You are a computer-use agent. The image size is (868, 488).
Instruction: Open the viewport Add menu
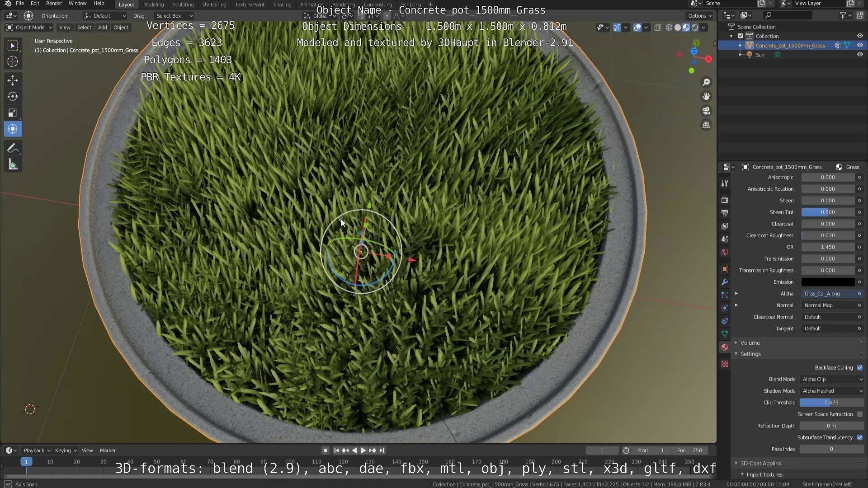coord(103,28)
